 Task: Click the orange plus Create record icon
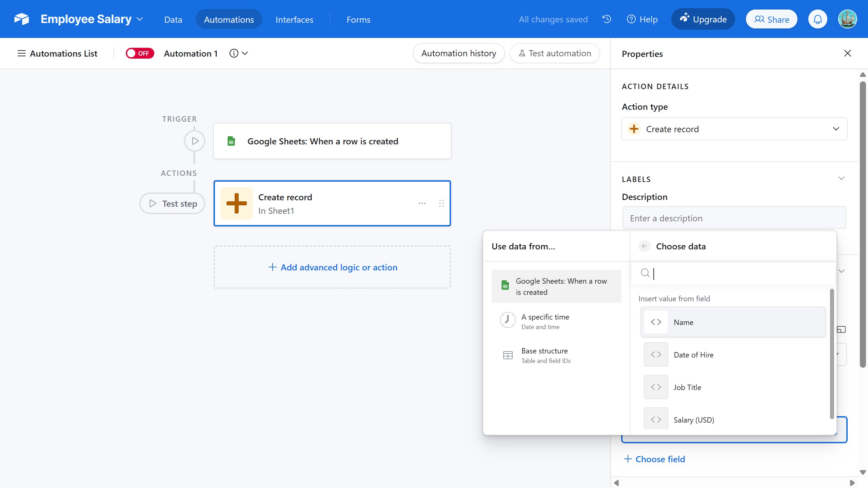[x=237, y=203]
